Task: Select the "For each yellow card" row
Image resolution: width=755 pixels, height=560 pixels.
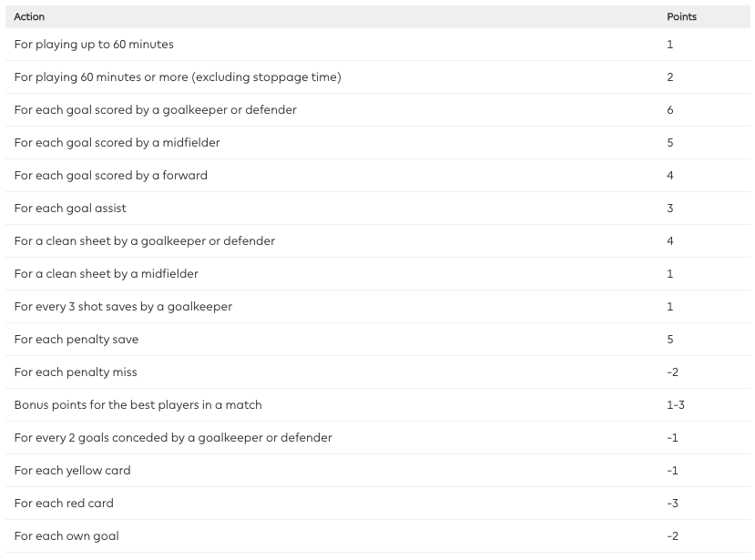Action: [x=72, y=471]
